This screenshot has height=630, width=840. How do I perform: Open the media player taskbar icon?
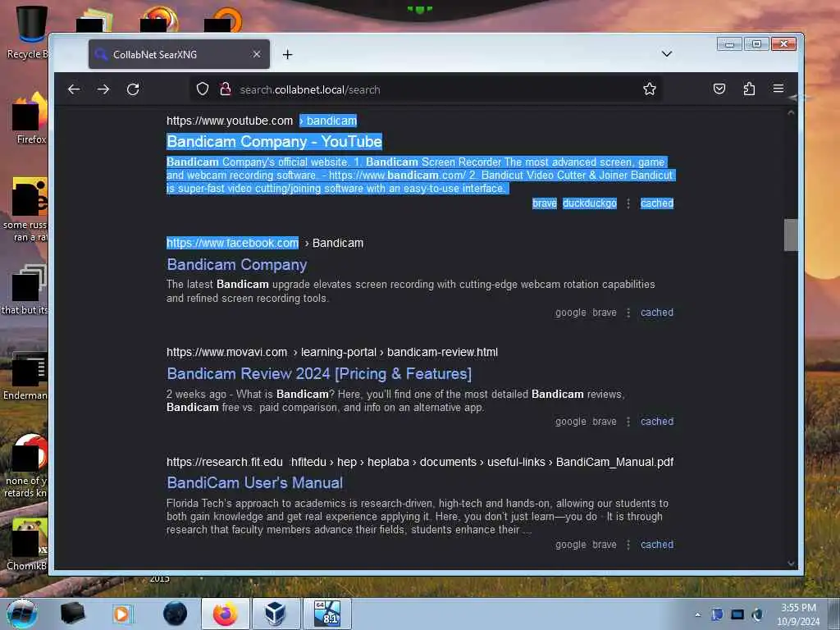121,614
